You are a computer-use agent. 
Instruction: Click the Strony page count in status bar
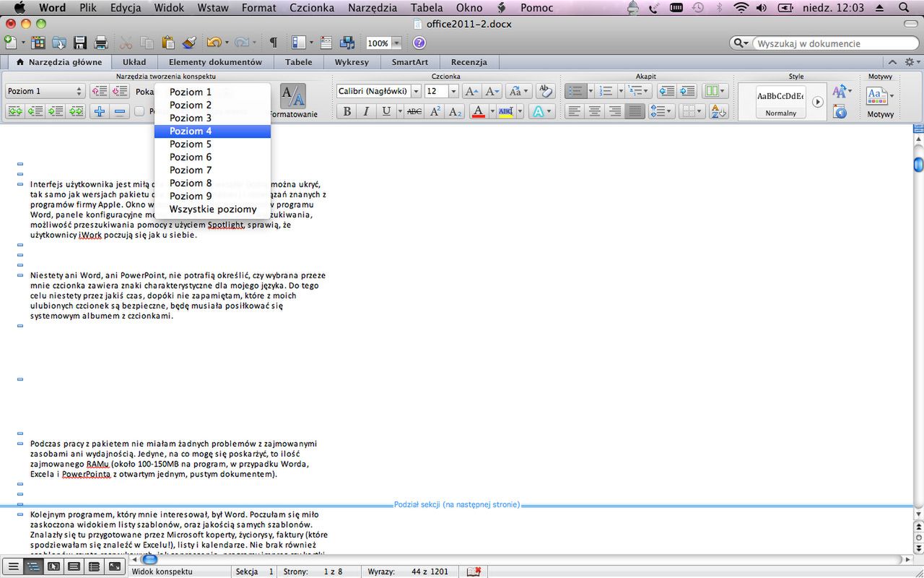pyautogui.click(x=313, y=571)
